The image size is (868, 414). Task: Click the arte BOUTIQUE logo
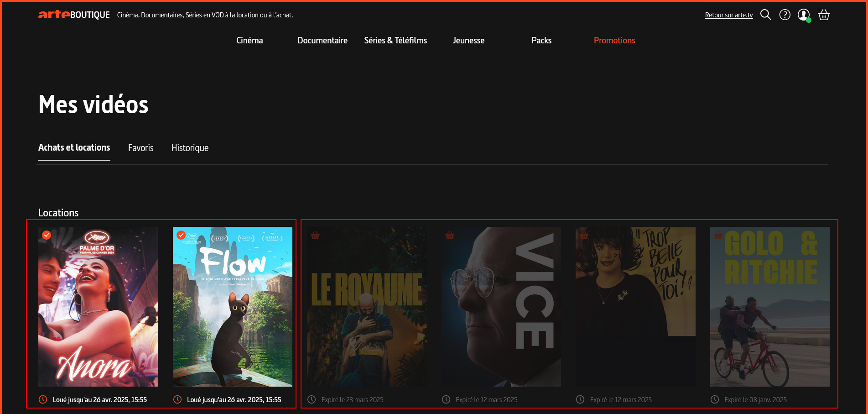click(74, 15)
